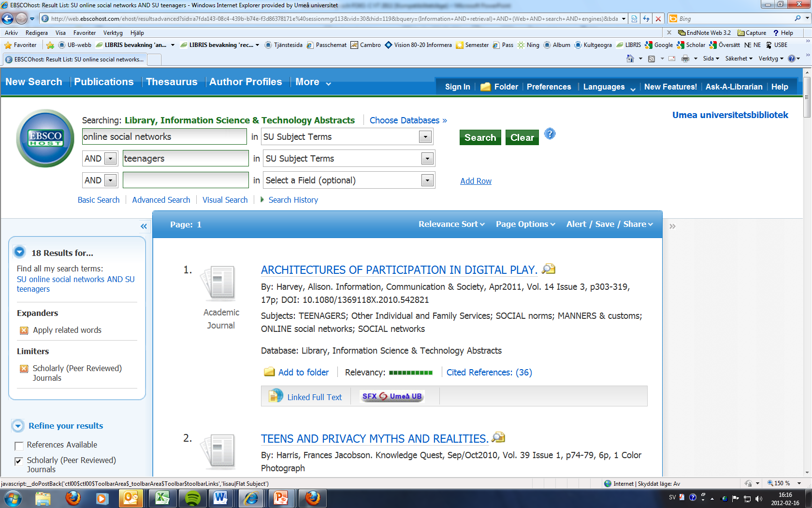Click the empty third search field
Viewport: 812px width, 508px height.
(x=186, y=180)
